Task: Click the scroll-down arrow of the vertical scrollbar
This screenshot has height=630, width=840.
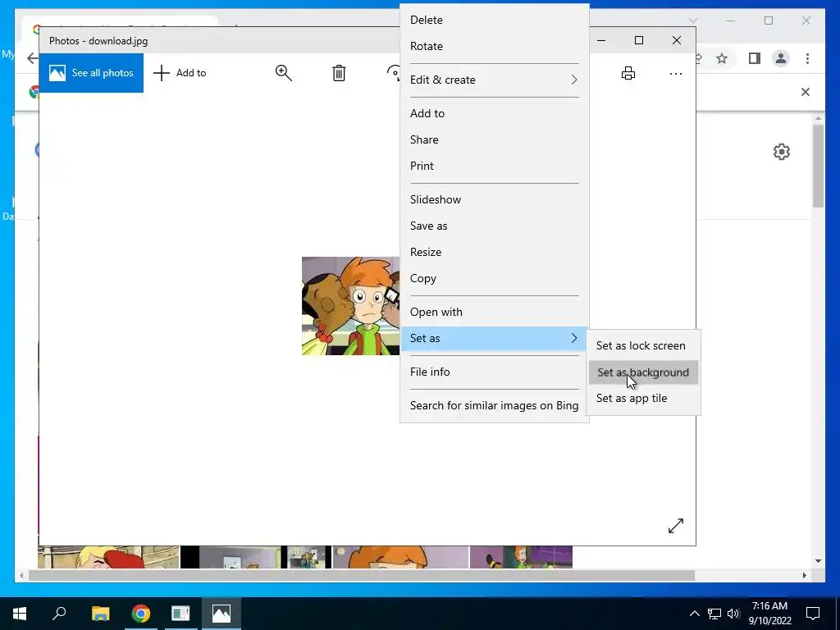Action: pos(818,561)
